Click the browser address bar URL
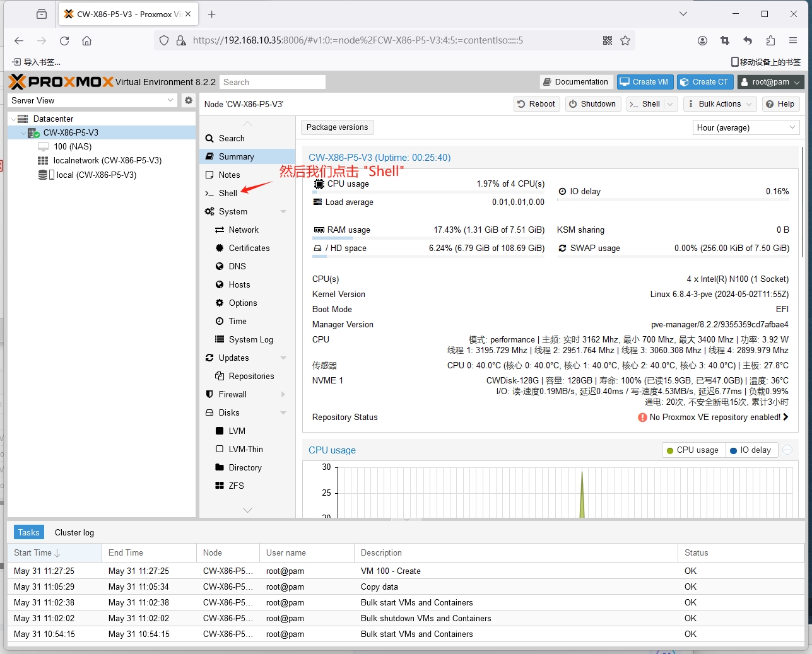 pos(358,40)
